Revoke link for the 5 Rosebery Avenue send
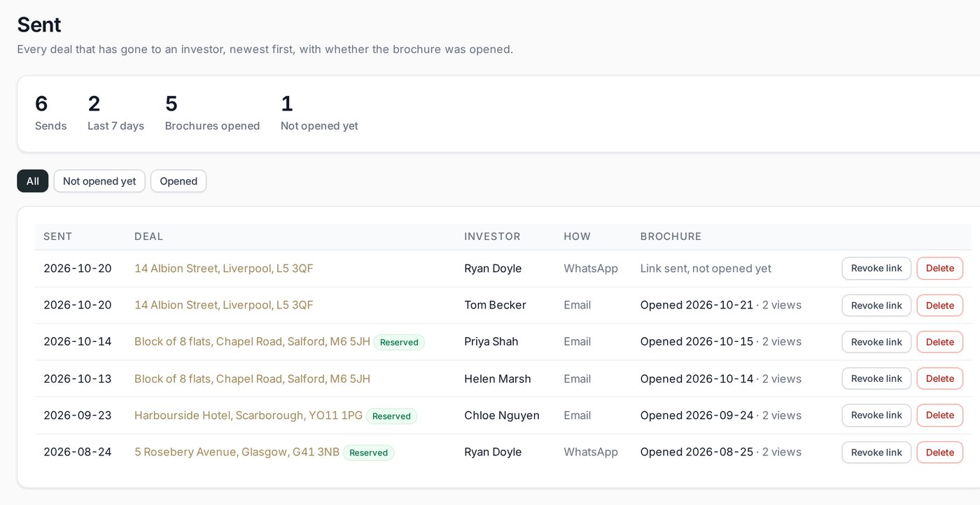This screenshot has height=505, width=980. pyautogui.click(x=876, y=453)
